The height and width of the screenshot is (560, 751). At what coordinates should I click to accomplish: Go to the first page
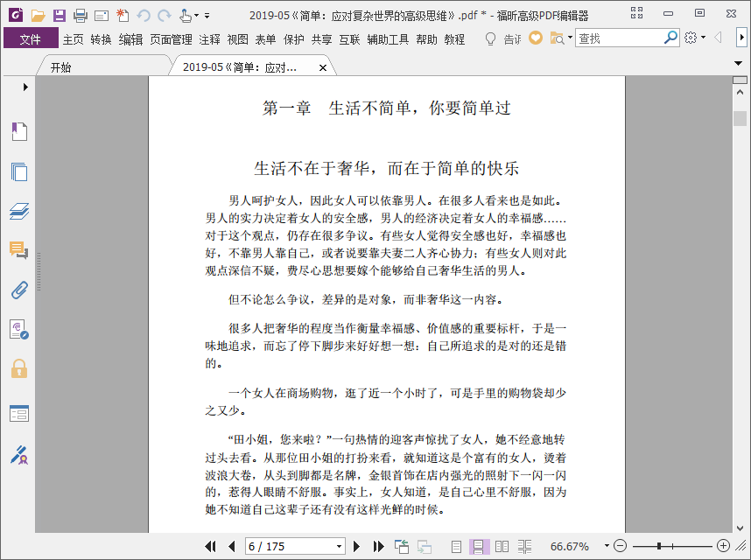[x=210, y=546]
